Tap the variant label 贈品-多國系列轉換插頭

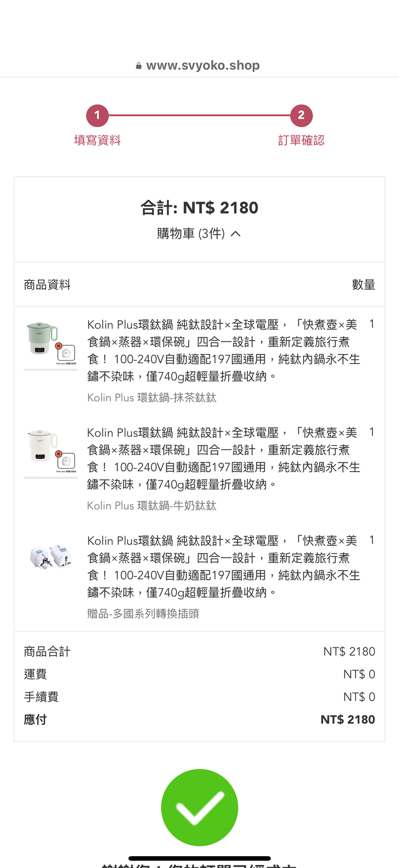click(x=143, y=613)
